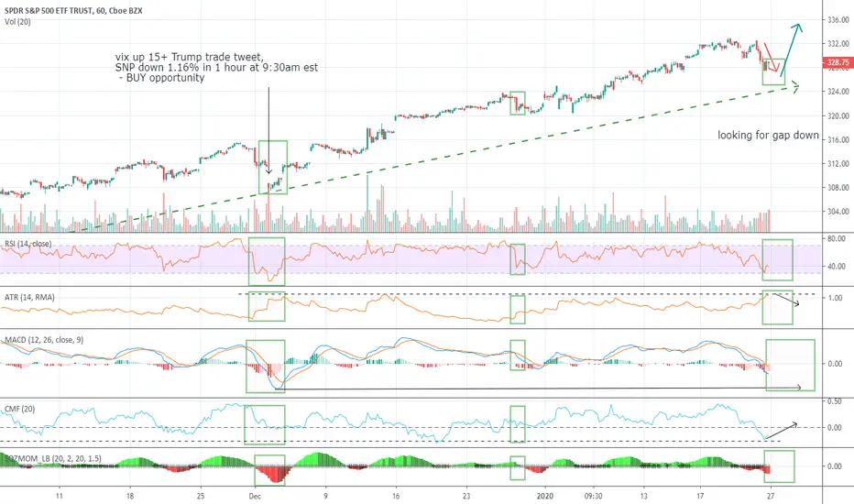Click the 304.00 price axis label
This screenshot has width=854, height=504.
click(x=838, y=212)
